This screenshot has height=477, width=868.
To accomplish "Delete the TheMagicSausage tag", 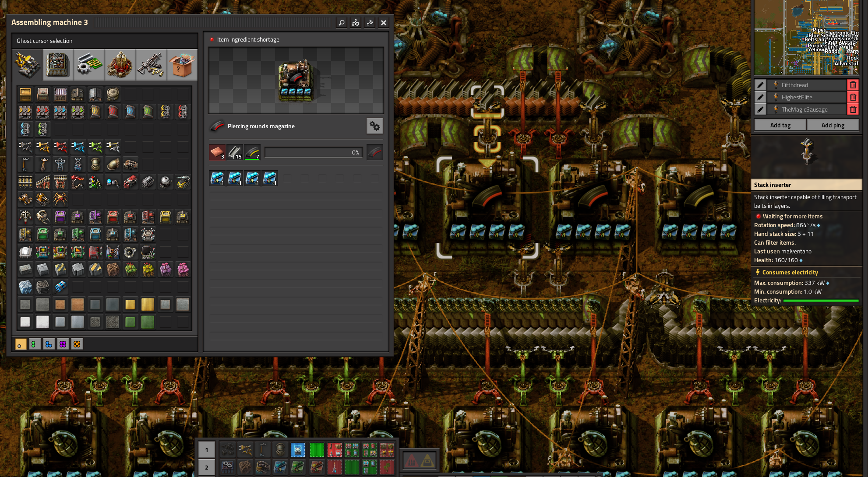I will 853,109.
